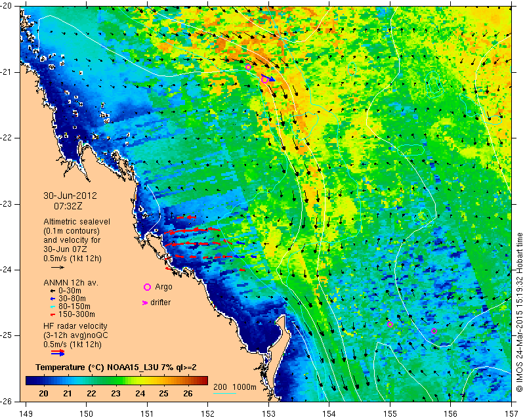Click the "HF radar velocity" legend heading
Viewport: 525px width, 420px height.
(75, 326)
